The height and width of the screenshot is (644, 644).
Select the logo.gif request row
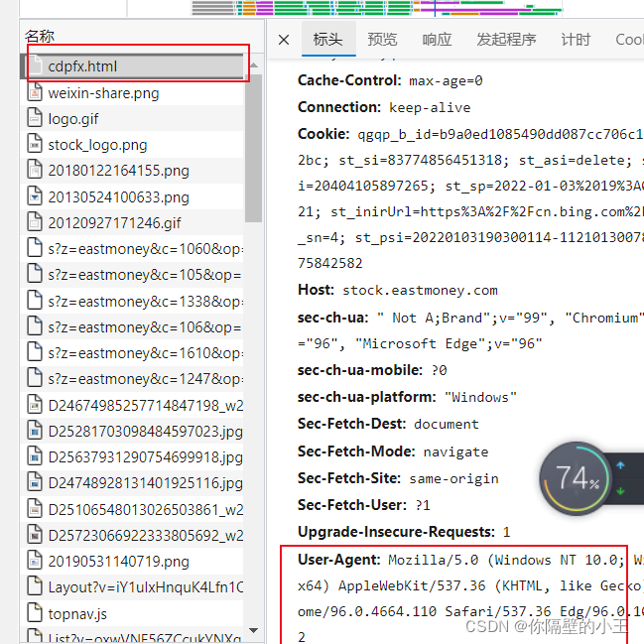132,119
